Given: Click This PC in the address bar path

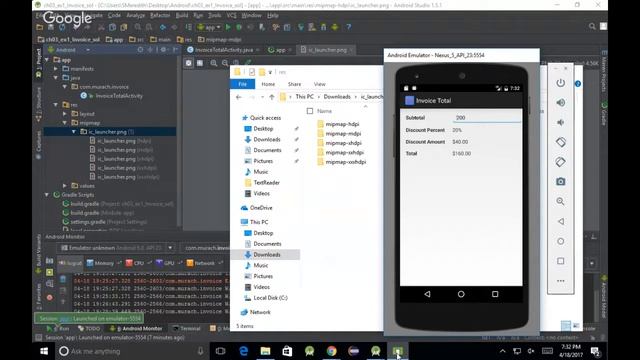Looking at the screenshot, I should tap(304, 97).
